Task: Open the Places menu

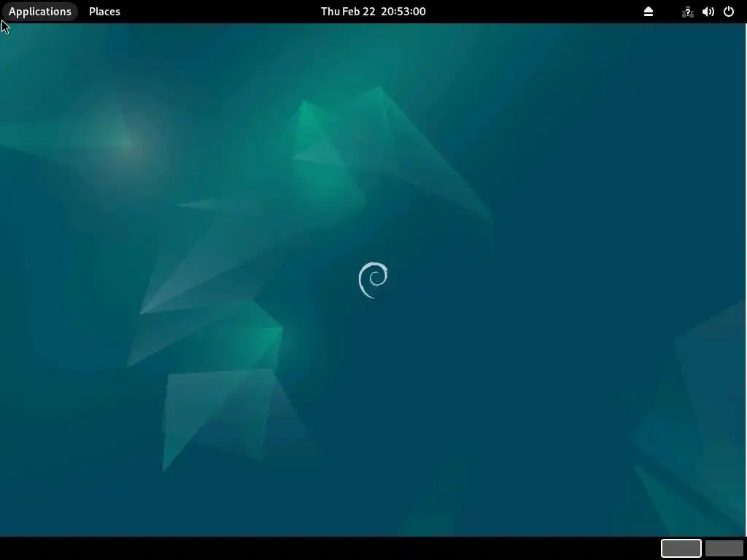Action: pyautogui.click(x=104, y=12)
